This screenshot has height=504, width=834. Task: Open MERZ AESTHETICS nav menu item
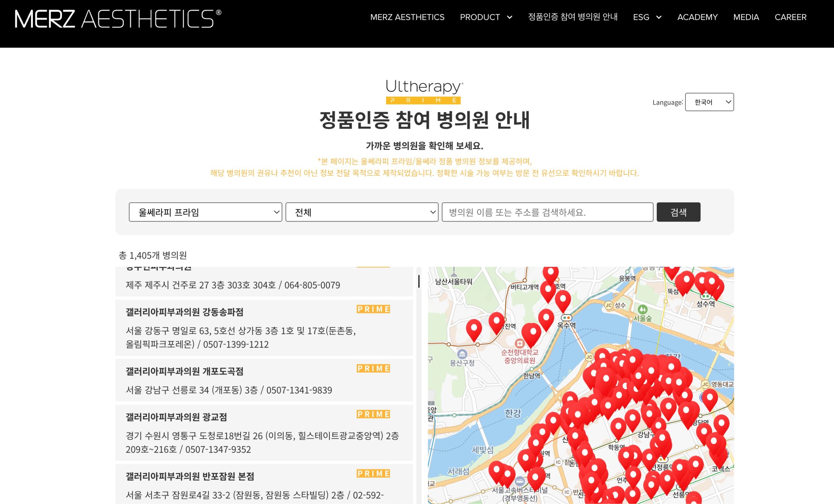point(407,17)
